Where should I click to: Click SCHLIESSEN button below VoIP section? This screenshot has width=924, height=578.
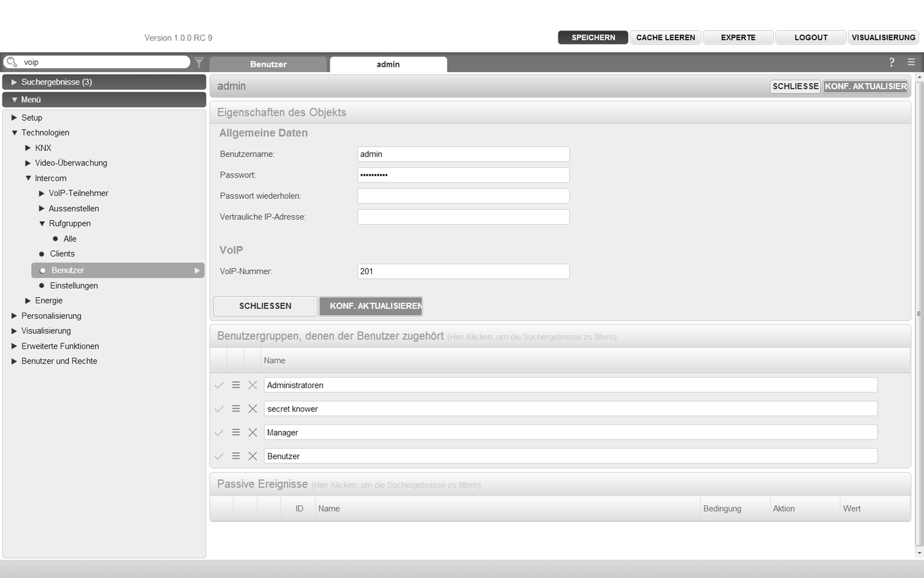coord(265,306)
